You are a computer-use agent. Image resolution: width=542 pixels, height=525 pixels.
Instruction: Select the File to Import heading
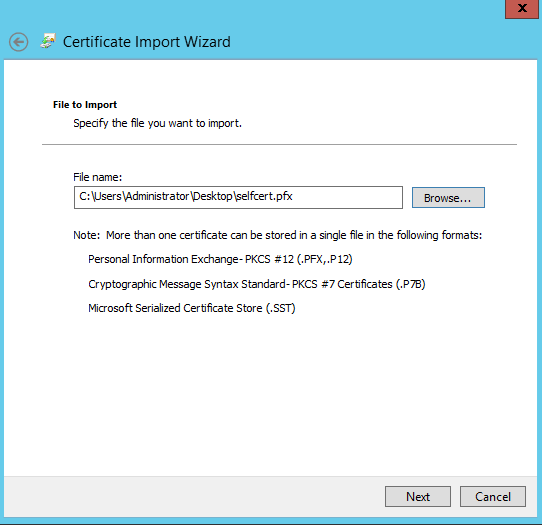pyautogui.click(x=85, y=104)
